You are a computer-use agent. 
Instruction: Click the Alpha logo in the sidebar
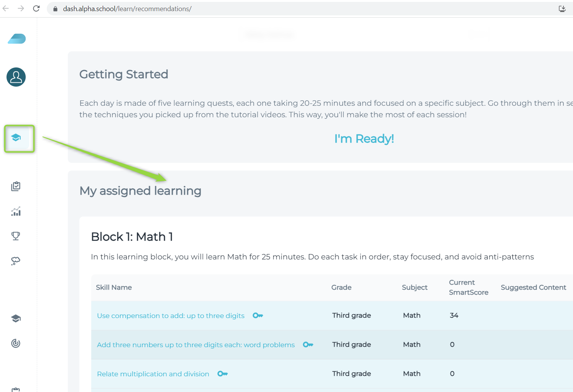[x=16, y=39]
